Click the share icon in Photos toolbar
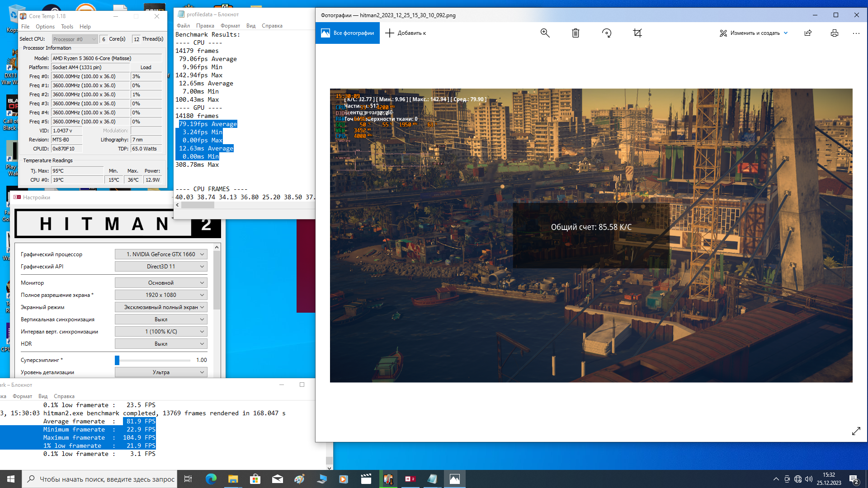The width and height of the screenshot is (868, 488). 808,33
